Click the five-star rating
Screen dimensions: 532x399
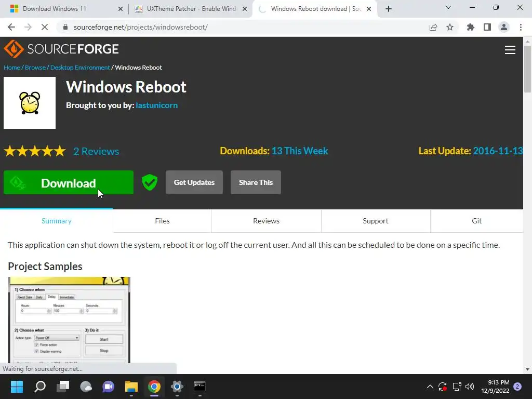click(35, 151)
